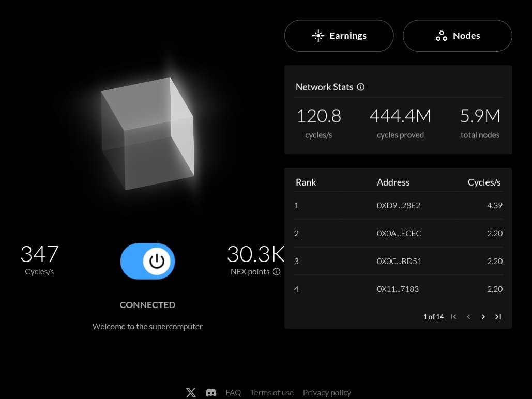Image resolution: width=532 pixels, height=399 pixels.
Task: Click 'Welcome to the supercomputer' text
Action: point(147,327)
